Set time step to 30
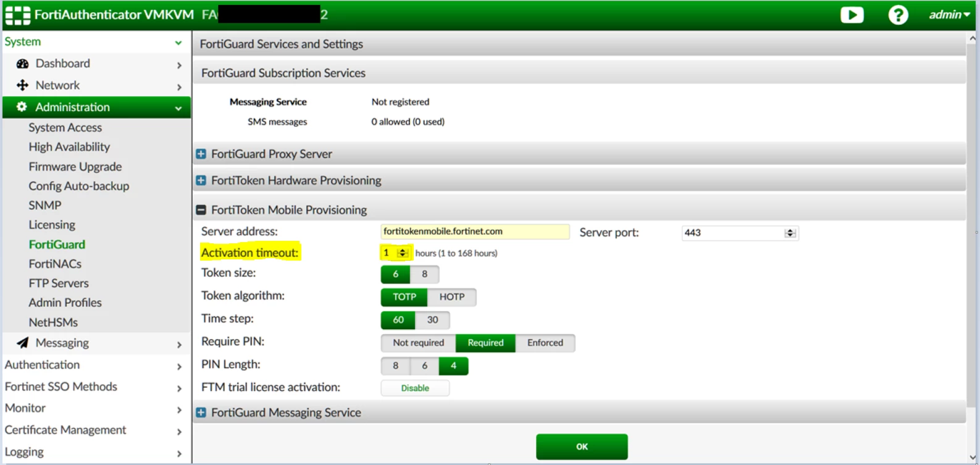Viewport: 980px width, 465px height. point(432,320)
